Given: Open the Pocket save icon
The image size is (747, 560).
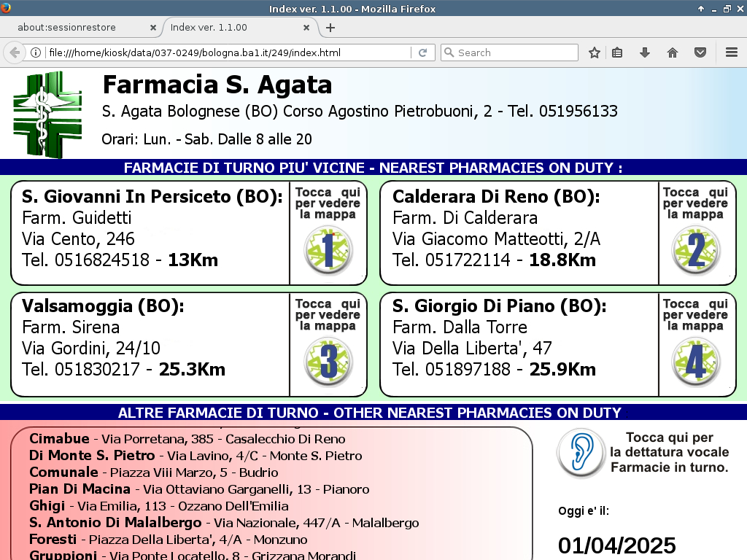Looking at the screenshot, I should tap(700, 52).
